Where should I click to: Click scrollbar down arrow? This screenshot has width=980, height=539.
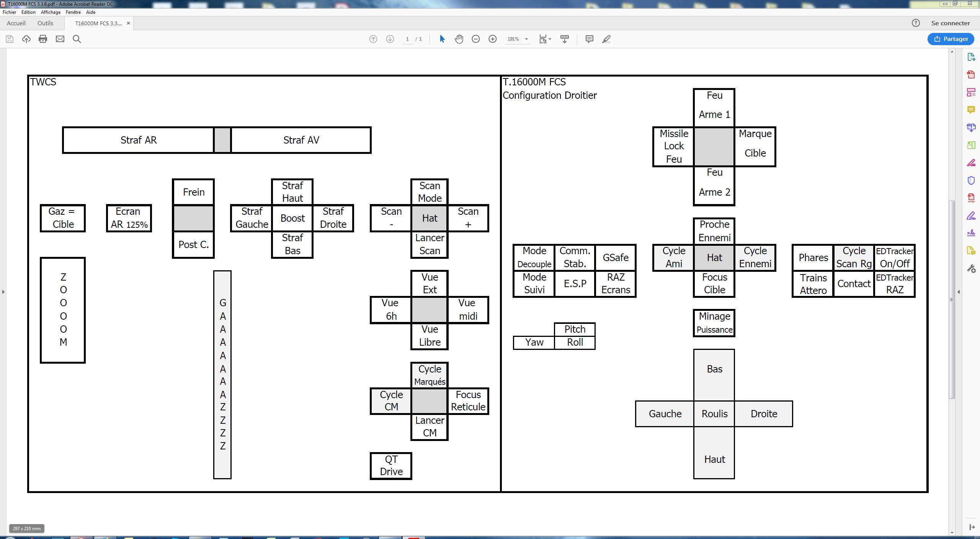[952, 532]
